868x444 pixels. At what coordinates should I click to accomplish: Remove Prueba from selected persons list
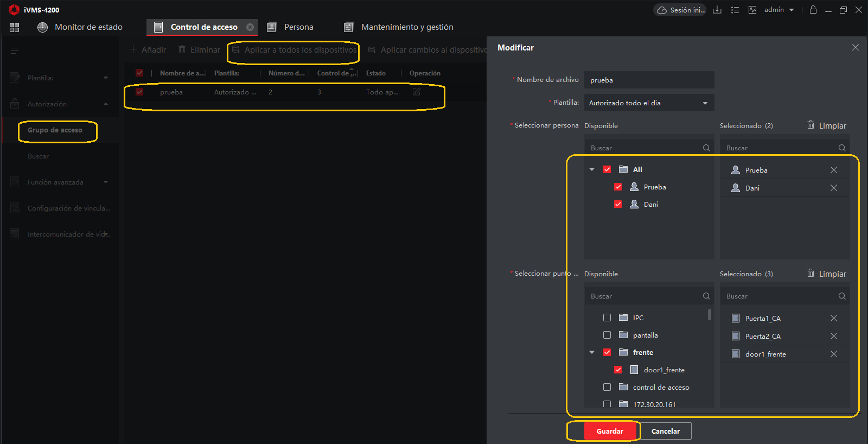click(x=833, y=170)
